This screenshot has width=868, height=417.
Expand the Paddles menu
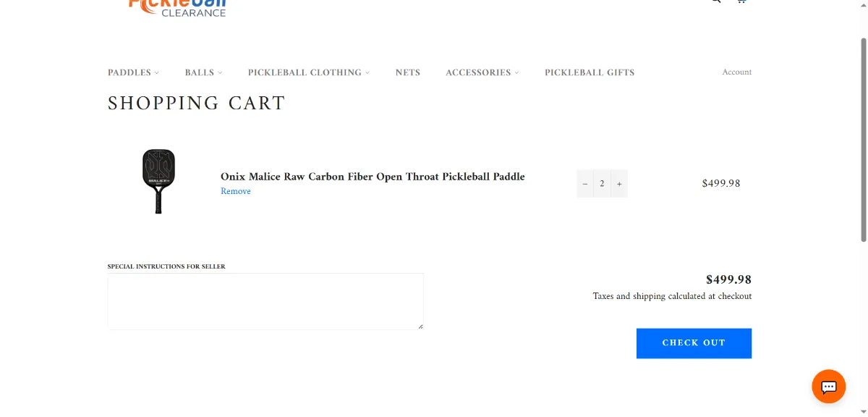(133, 72)
